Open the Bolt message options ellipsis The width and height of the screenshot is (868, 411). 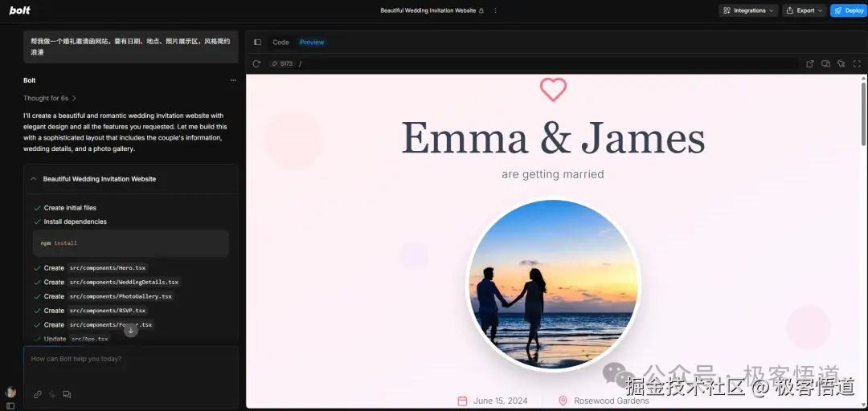coord(233,80)
